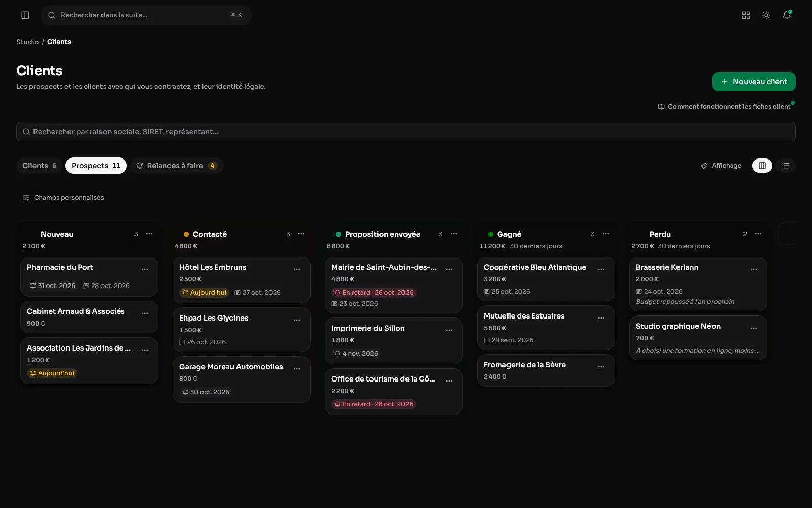The image size is (812, 508).
Task: Open Fromagerie de la Sèvre card menu
Action: [x=601, y=367]
